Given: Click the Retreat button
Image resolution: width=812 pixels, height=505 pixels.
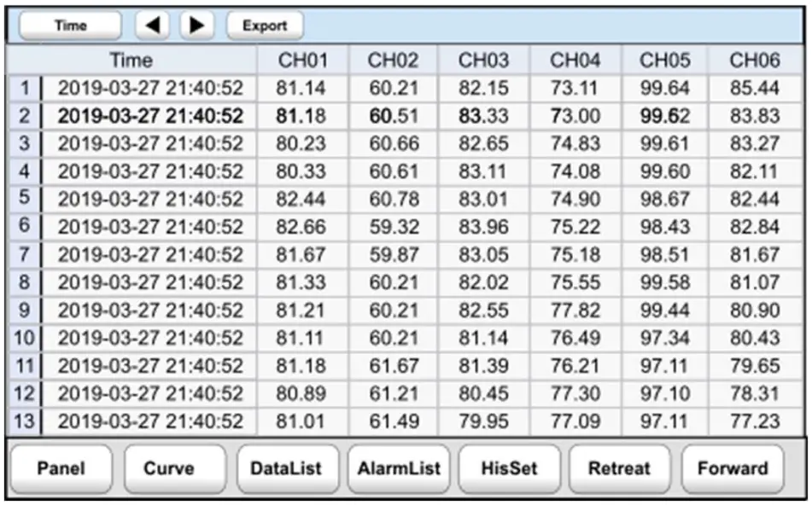Looking at the screenshot, I should tap(620, 467).
